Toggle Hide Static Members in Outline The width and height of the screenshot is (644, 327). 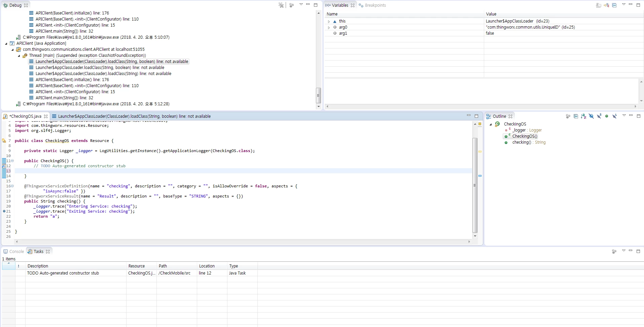pos(599,116)
